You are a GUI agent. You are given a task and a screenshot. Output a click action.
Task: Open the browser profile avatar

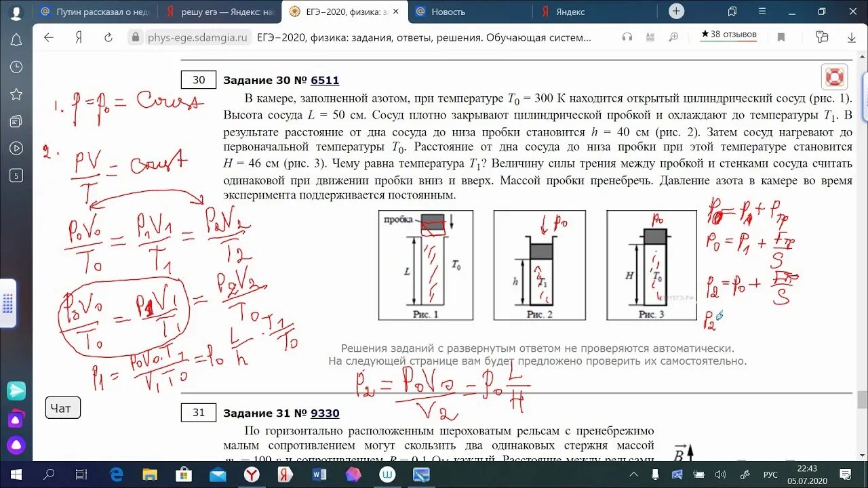[x=16, y=12]
